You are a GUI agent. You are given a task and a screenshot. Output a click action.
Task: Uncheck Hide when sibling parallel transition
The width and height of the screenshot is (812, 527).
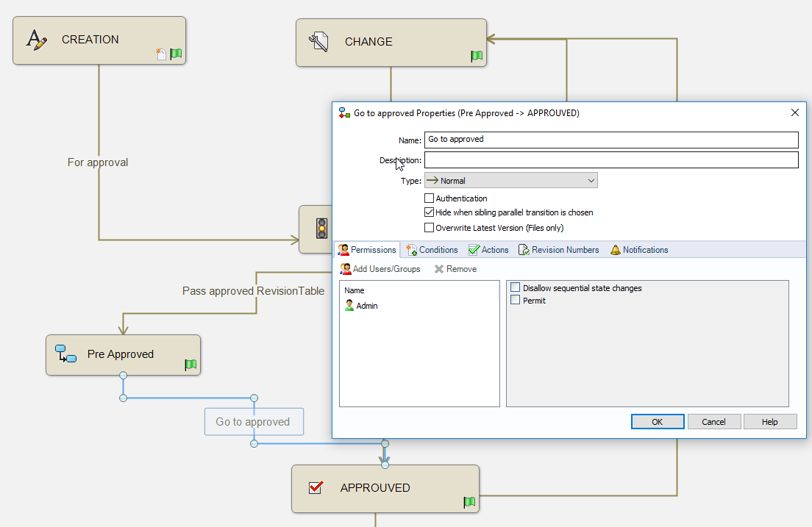[430, 212]
